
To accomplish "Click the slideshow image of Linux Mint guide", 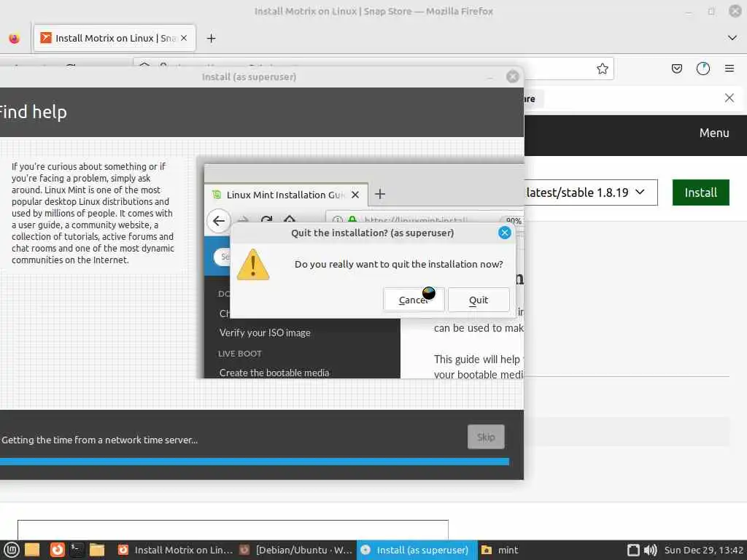I will coord(364,271).
